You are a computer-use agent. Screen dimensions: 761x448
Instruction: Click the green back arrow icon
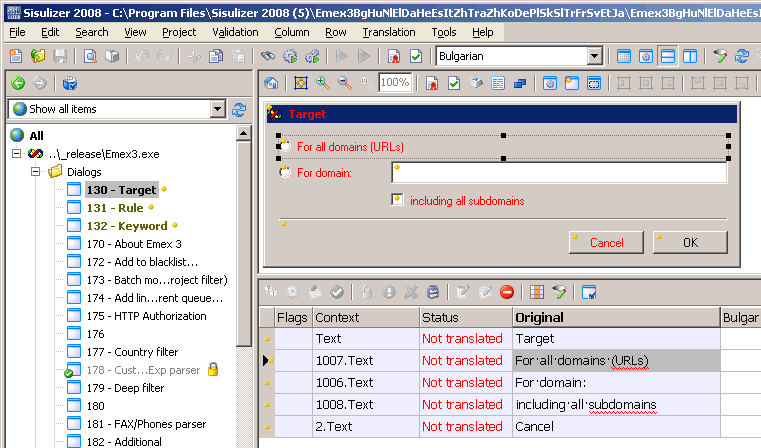(x=18, y=83)
